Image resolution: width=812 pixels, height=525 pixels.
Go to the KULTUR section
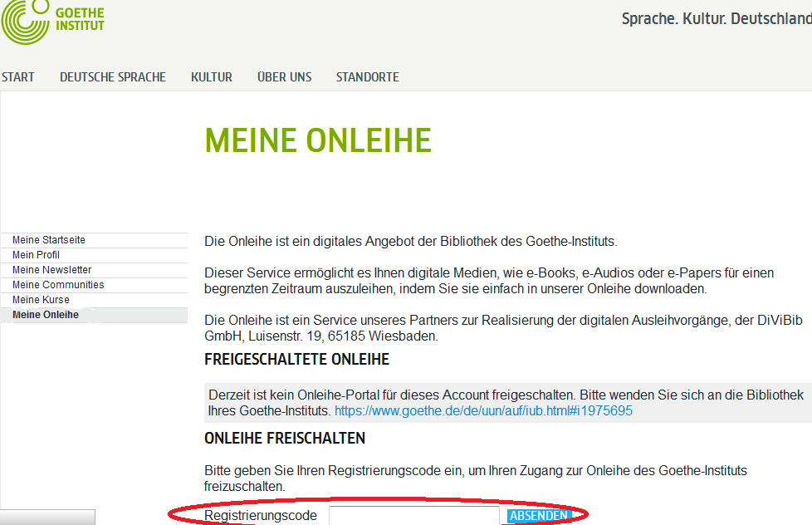[211, 77]
